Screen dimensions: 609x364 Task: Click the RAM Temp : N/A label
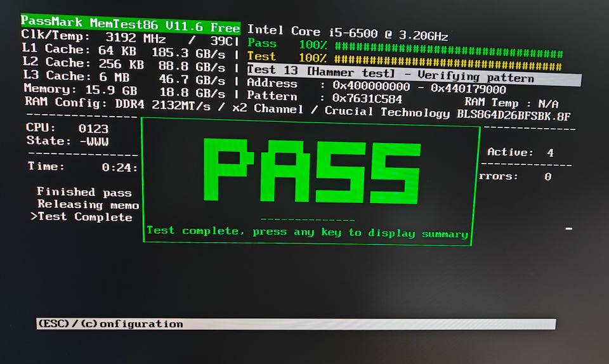(511, 103)
